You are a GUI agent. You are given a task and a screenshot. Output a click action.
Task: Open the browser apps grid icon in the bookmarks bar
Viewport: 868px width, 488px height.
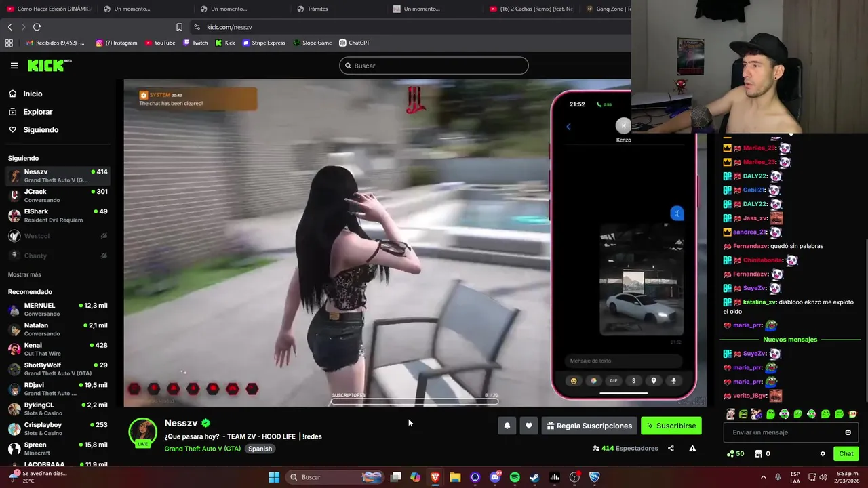coord(9,43)
